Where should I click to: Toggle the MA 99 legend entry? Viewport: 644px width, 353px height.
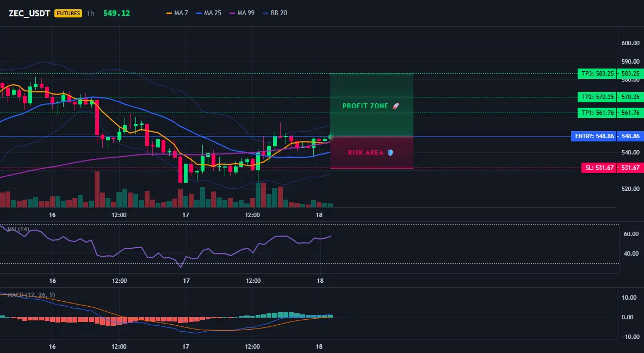pos(242,13)
